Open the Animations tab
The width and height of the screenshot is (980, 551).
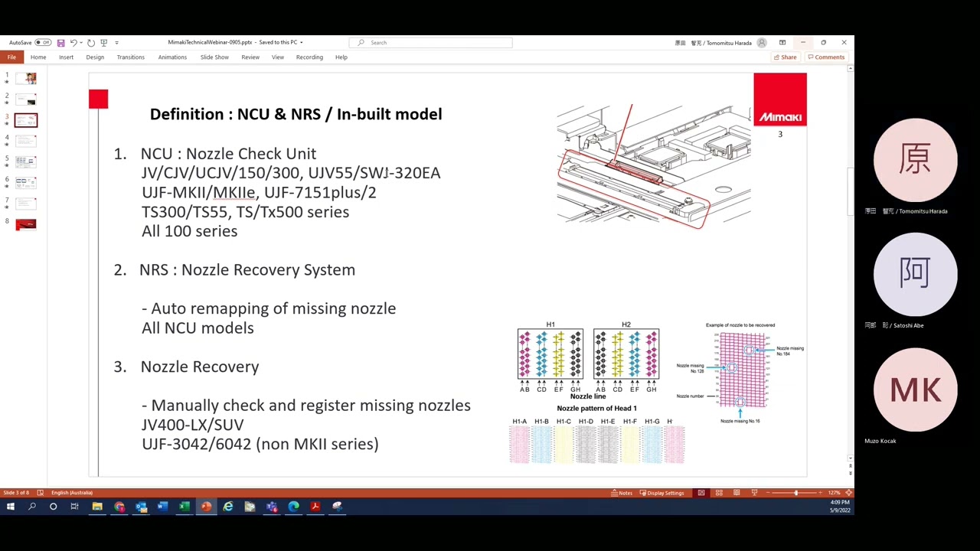pyautogui.click(x=172, y=57)
